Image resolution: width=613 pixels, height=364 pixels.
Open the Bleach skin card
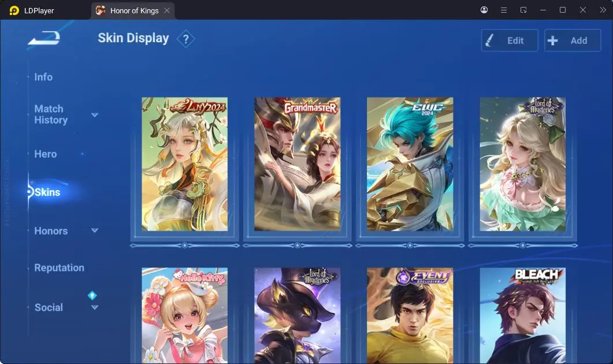523,315
